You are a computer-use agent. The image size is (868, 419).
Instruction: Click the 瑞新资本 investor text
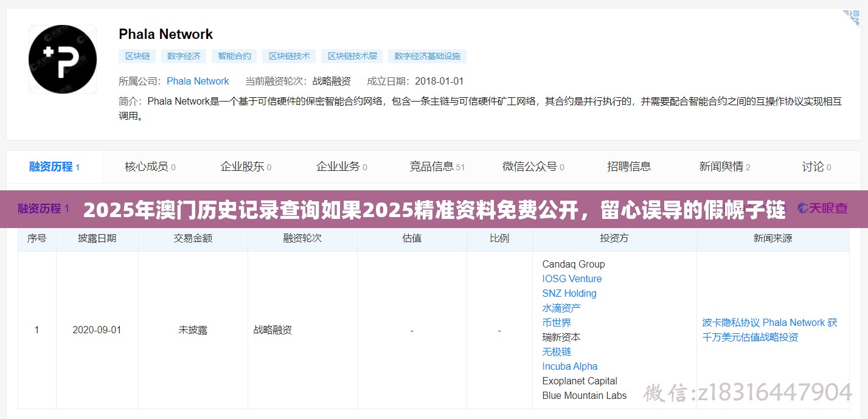point(561,337)
